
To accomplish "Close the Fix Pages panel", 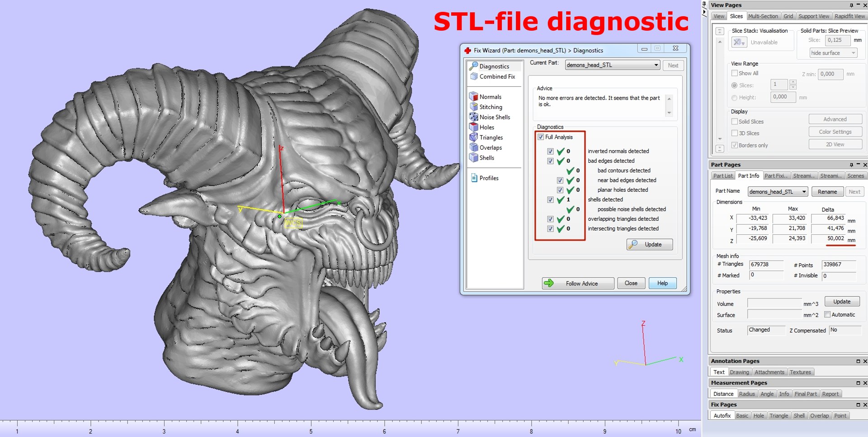I will click(x=865, y=404).
